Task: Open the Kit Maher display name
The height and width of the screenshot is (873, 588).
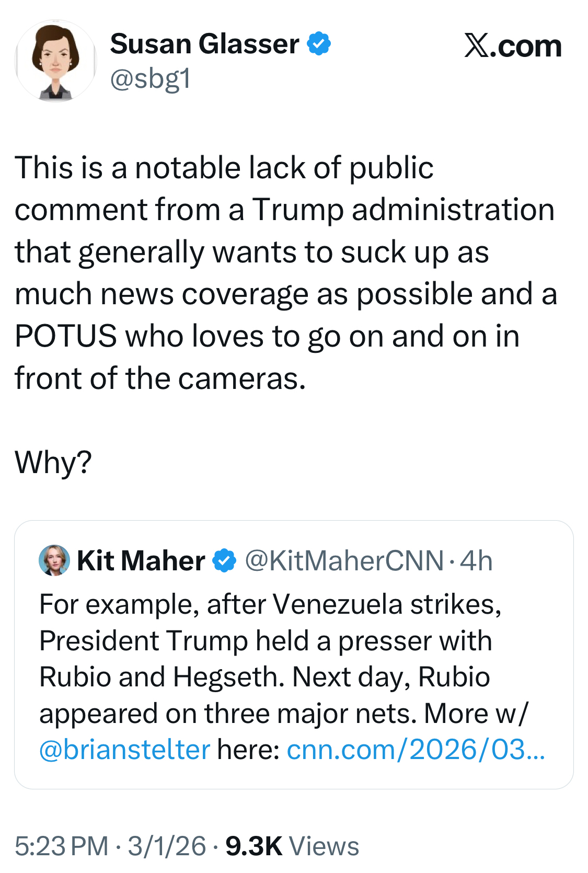Action: point(141,561)
